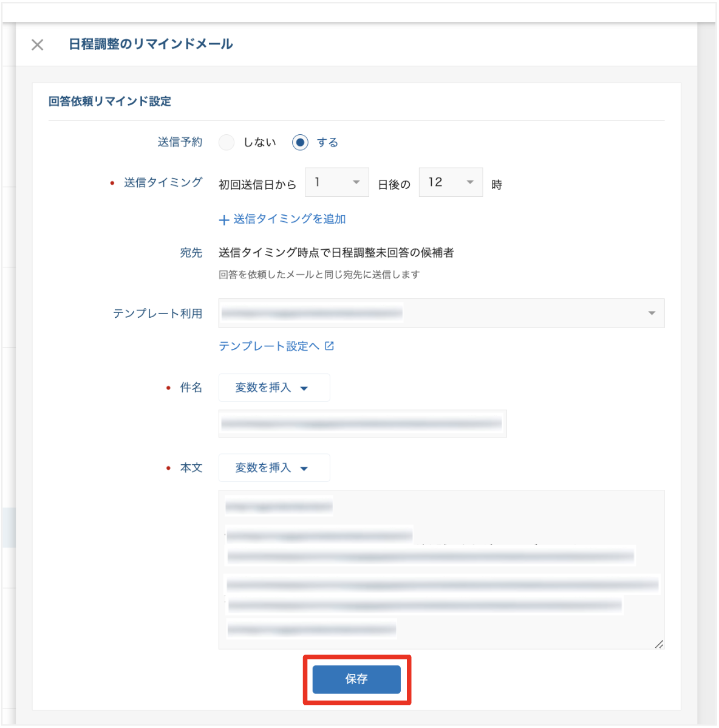This screenshot has width=719, height=728.
Task: Click the external link icon beside テンプレート設定へ
Action: point(329,346)
